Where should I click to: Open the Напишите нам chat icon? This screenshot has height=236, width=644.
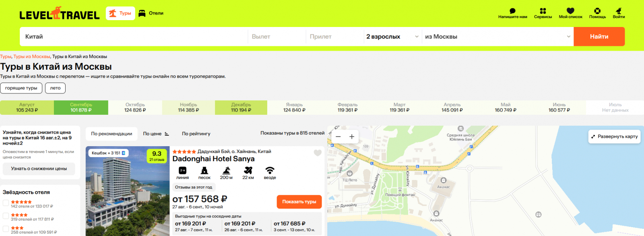tap(512, 13)
